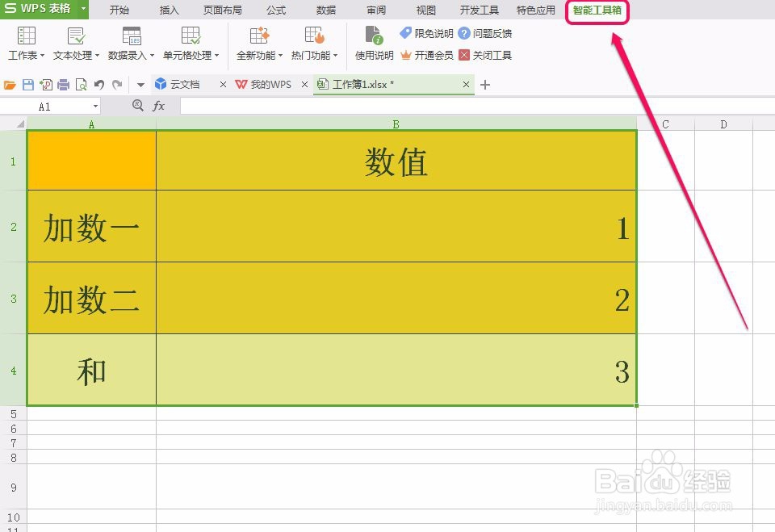Open the 智能工具箱 tab
This screenshot has height=532, width=775.
point(597,10)
